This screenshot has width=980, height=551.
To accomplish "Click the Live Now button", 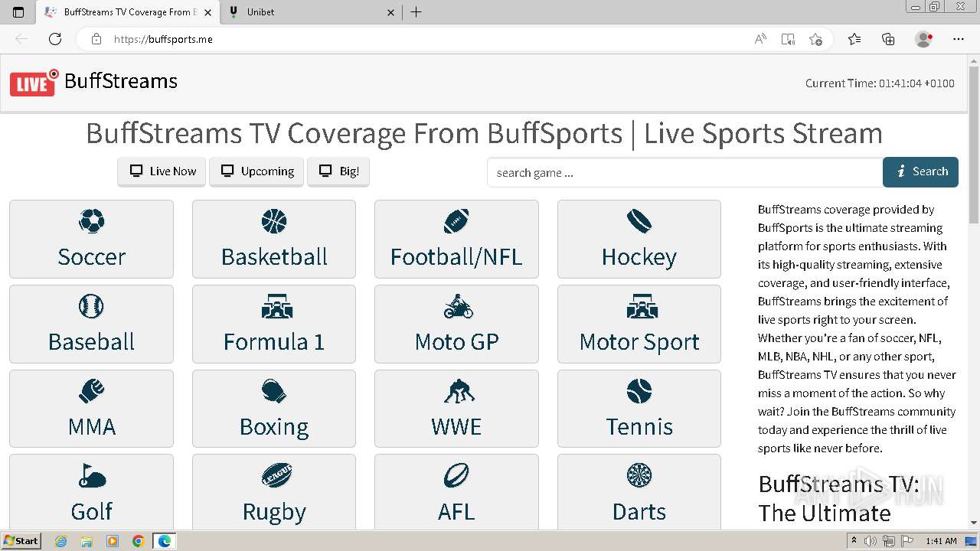I will click(x=162, y=171).
